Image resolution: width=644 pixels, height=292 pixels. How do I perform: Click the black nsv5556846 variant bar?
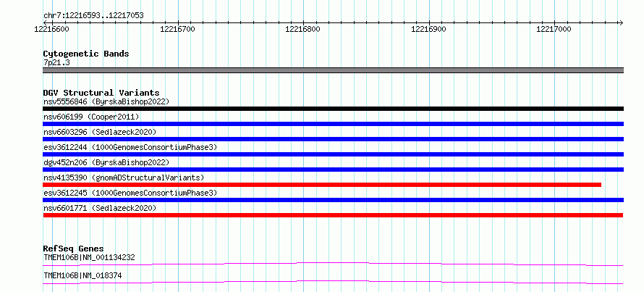click(334, 109)
